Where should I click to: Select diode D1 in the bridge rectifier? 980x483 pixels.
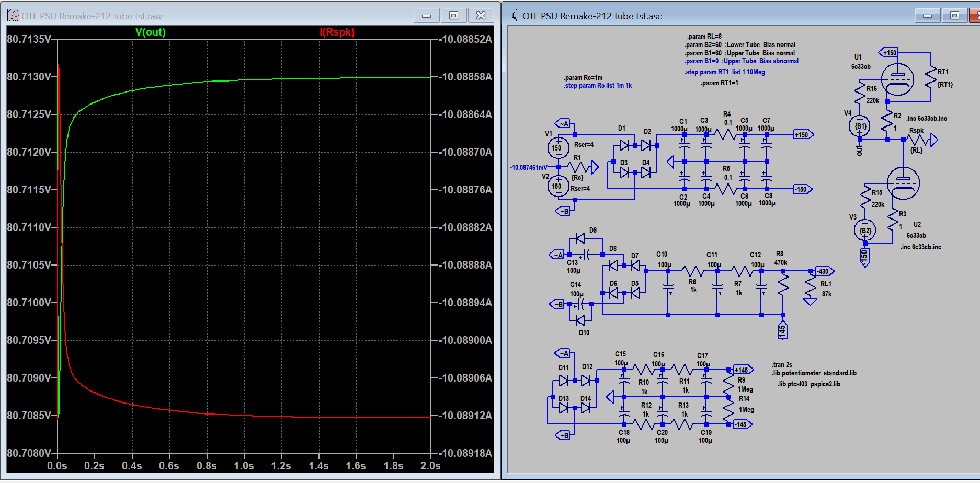[624, 145]
